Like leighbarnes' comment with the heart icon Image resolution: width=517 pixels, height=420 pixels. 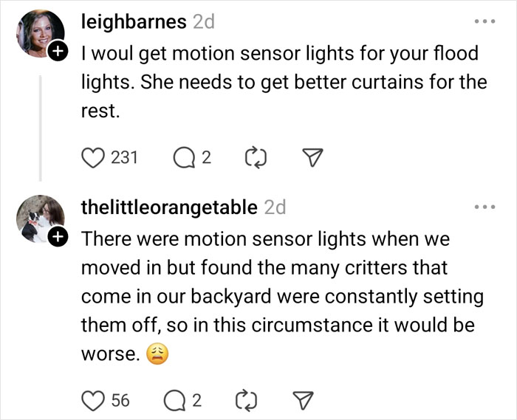click(x=92, y=157)
